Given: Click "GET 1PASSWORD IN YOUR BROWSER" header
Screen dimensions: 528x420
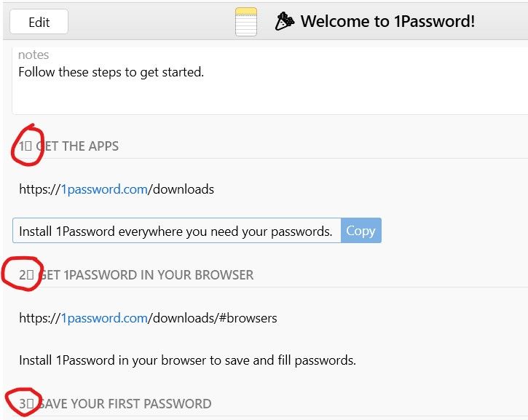Looking at the screenshot, I should (146, 275).
